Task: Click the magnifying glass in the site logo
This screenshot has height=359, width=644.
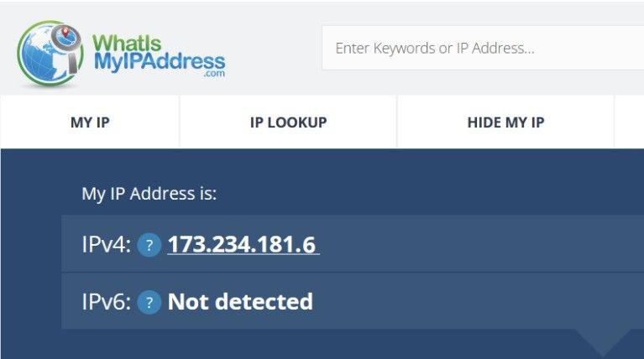Action: [67, 46]
